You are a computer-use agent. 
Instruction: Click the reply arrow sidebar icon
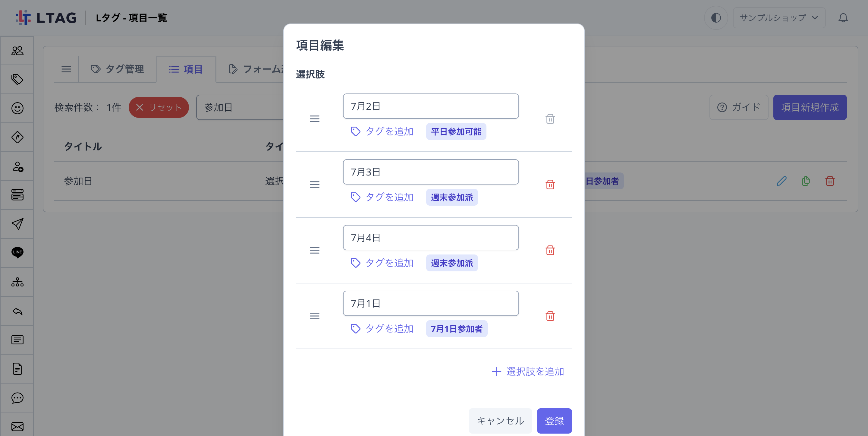click(17, 311)
